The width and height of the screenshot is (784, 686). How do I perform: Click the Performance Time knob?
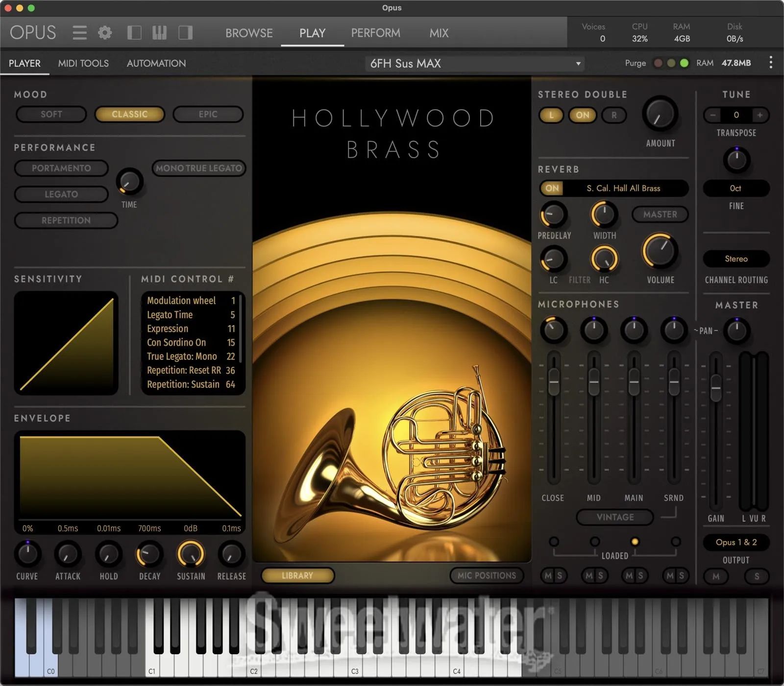(x=129, y=182)
